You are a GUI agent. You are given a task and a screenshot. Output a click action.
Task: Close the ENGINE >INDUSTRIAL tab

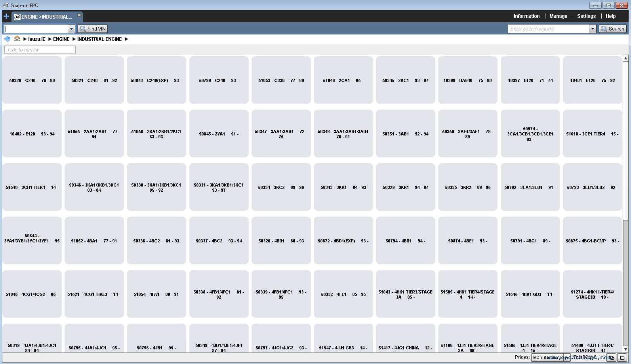point(79,15)
